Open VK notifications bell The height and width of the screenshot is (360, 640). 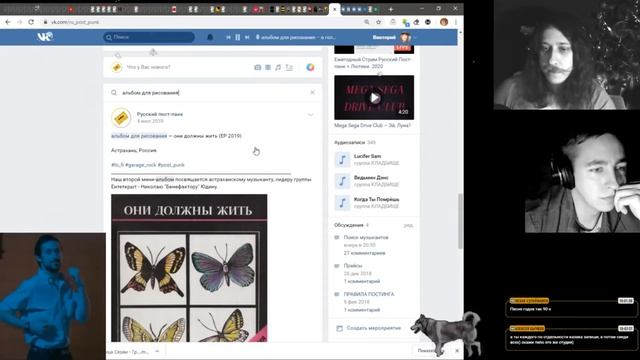coord(210,37)
